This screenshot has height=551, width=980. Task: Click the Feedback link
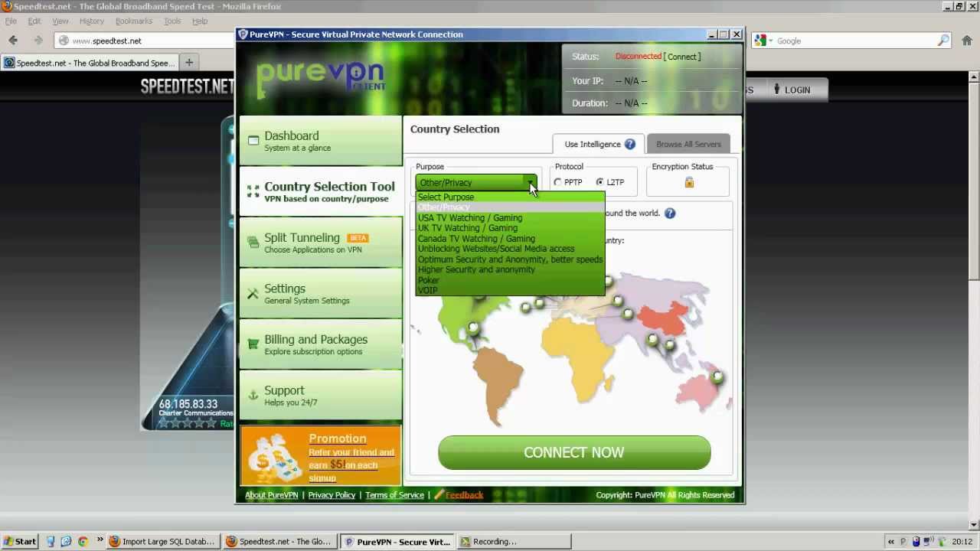point(464,495)
